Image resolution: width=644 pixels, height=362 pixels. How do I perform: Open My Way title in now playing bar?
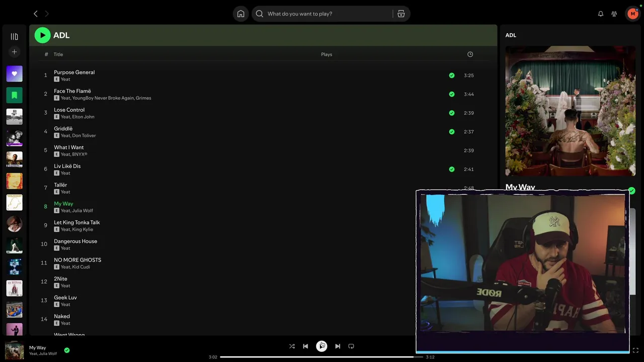[x=37, y=347]
